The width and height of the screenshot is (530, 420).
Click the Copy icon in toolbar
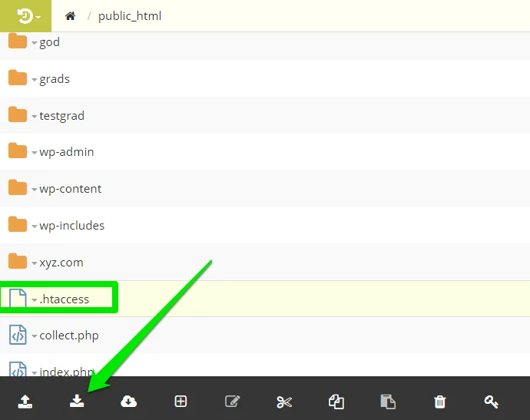coord(336,402)
